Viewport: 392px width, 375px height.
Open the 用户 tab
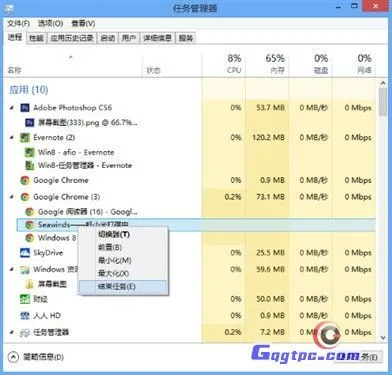[129, 38]
